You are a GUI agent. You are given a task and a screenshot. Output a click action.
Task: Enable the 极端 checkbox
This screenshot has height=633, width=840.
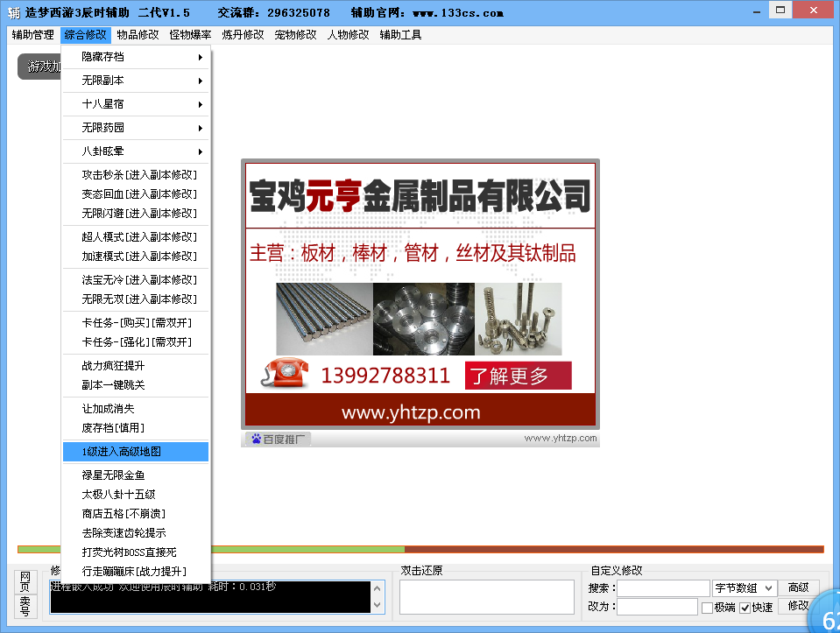(707, 608)
